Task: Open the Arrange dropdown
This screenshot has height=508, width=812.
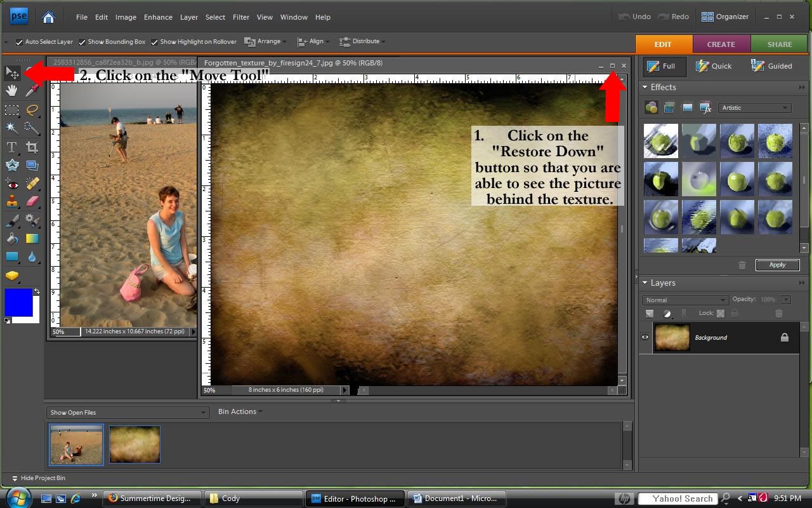Action: coord(265,41)
